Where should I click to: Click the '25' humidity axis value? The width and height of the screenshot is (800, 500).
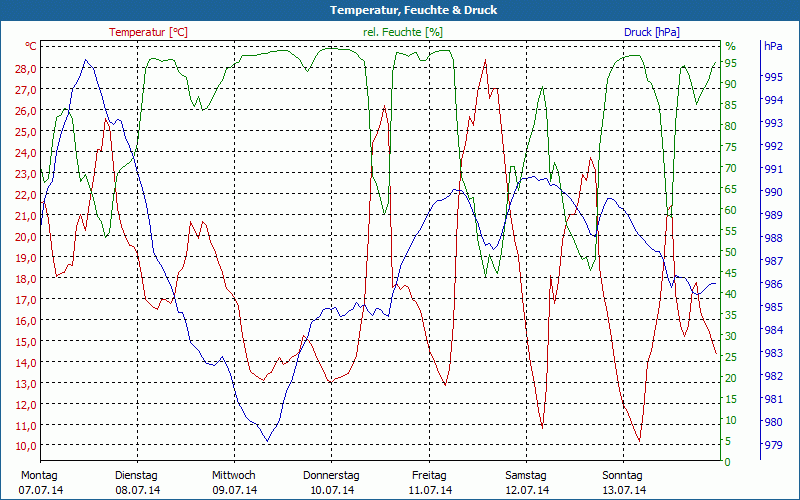click(730, 357)
